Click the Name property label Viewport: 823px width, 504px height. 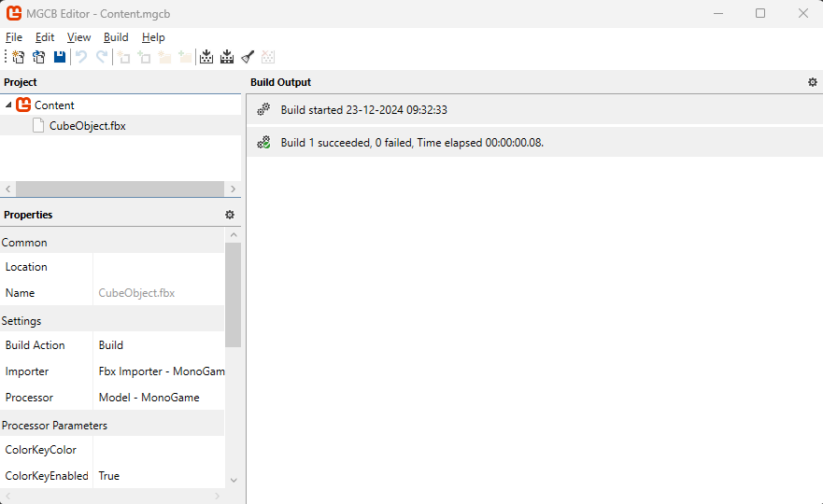coord(20,293)
